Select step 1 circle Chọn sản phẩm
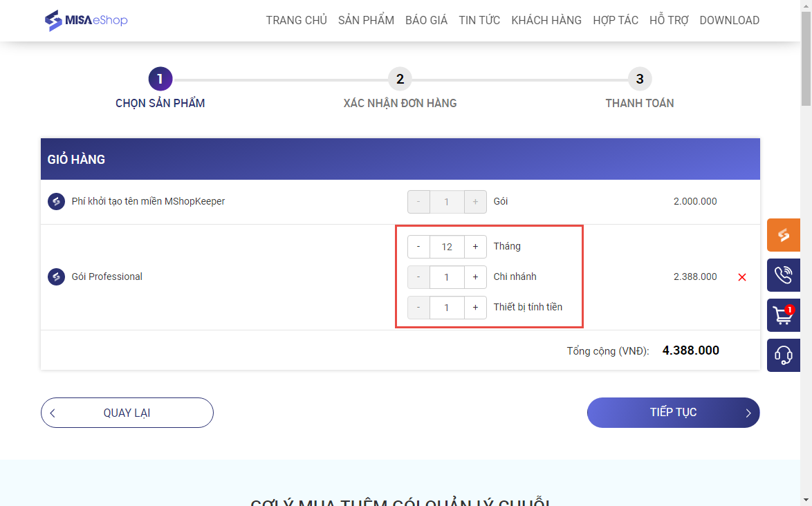 coord(160,79)
